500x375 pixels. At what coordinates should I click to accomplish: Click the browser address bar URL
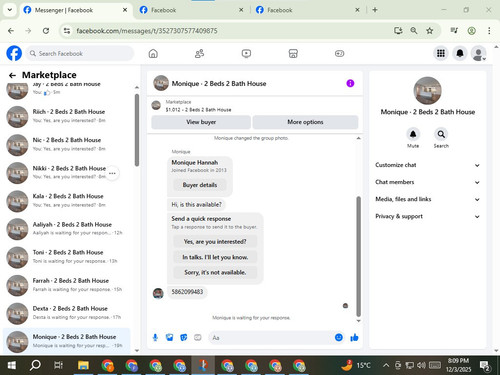coord(147,31)
